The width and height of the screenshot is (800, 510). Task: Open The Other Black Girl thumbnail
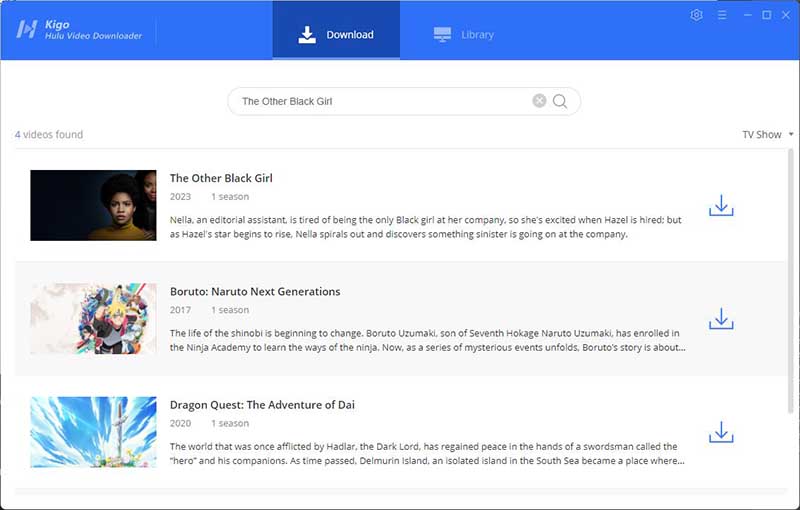[93, 206]
